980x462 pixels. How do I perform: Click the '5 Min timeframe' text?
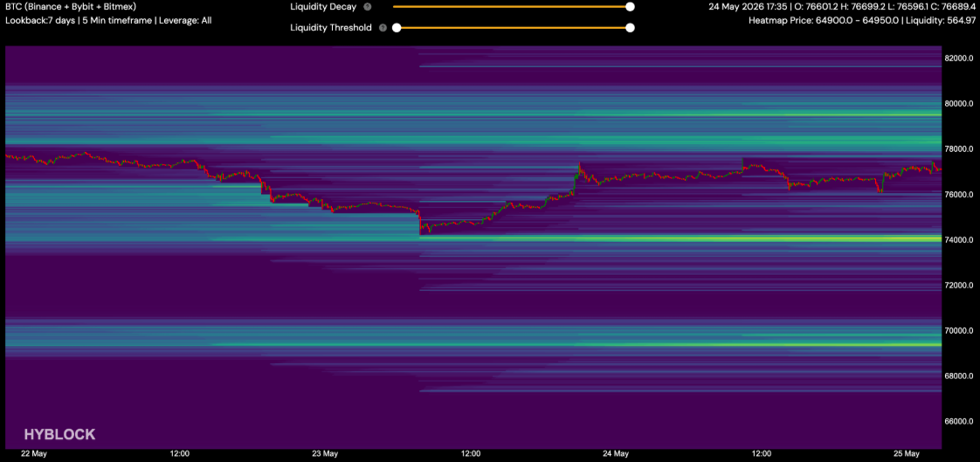[x=118, y=20]
